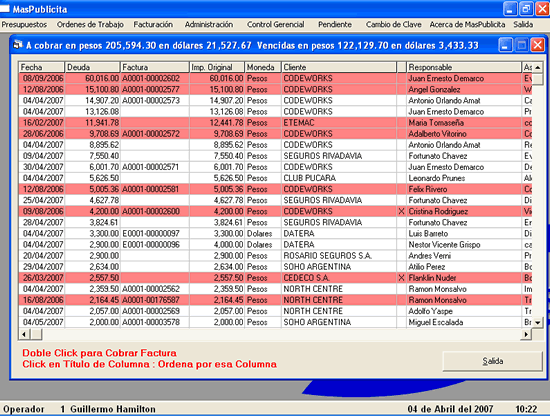Click the MasPublicita application title bar icon
This screenshot has width=550, height=416.
[5, 8]
